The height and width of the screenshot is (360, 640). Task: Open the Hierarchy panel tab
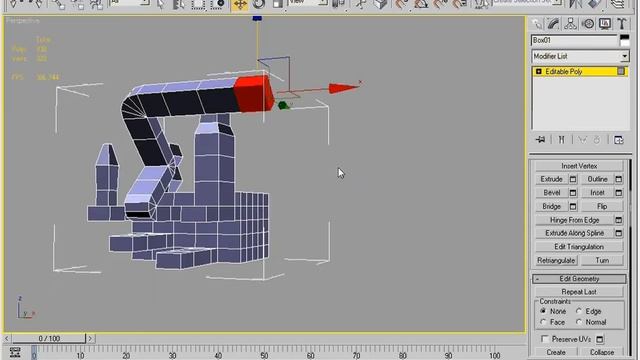pos(570,24)
